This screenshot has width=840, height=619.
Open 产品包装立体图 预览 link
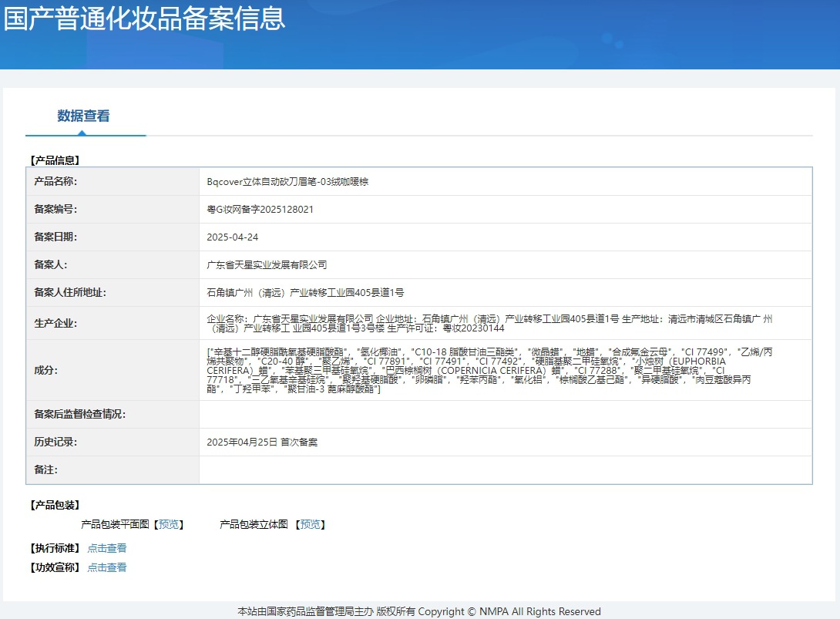[x=310, y=524]
